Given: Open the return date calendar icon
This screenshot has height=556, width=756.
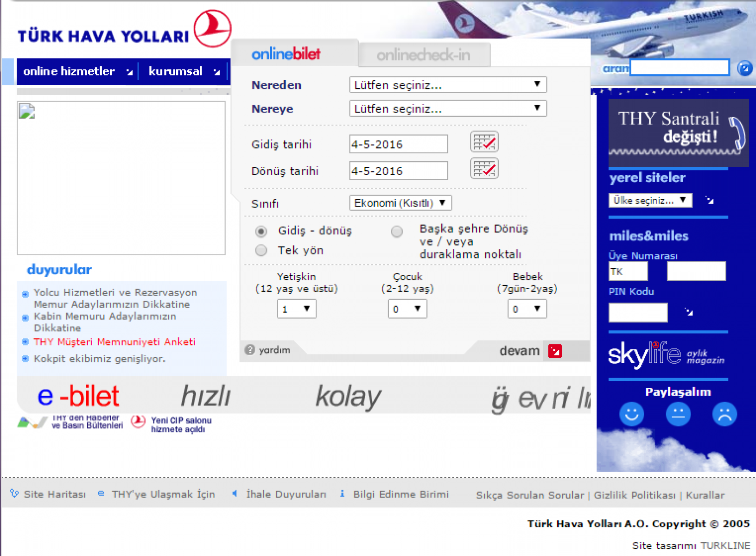Looking at the screenshot, I should pos(484,169).
